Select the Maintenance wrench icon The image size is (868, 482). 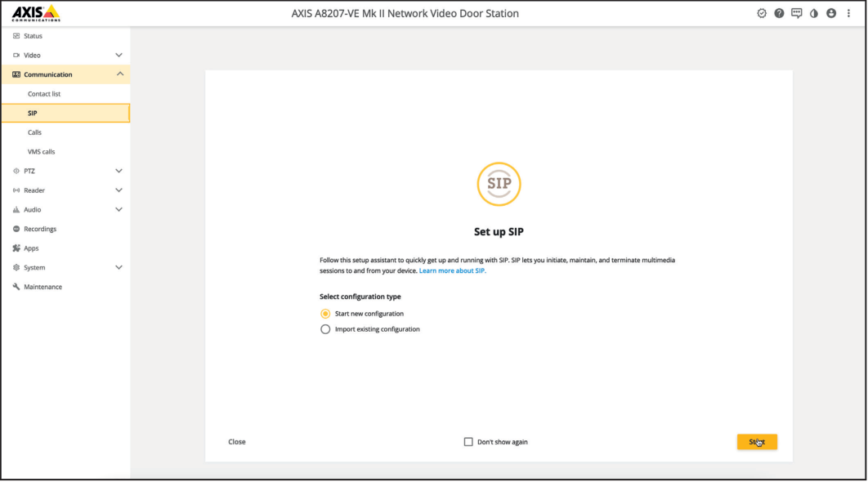point(16,287)
